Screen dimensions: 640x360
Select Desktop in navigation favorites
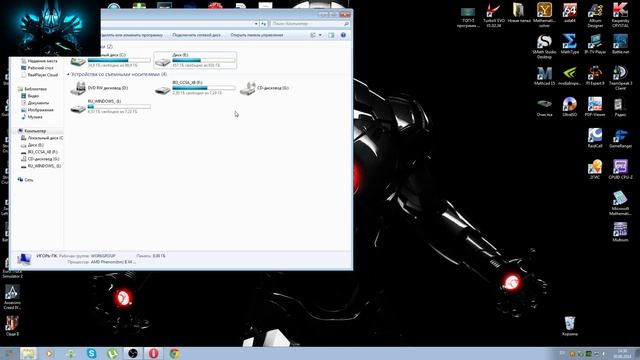(37, 68)
